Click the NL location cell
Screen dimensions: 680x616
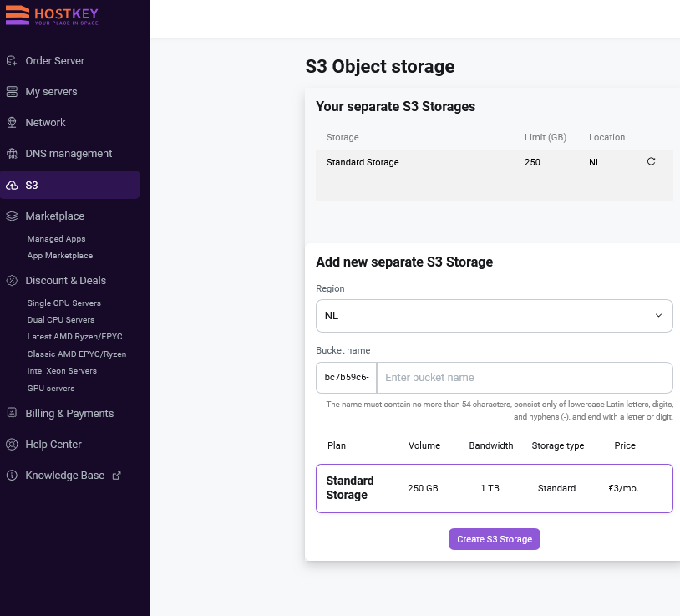pos(595,162)
